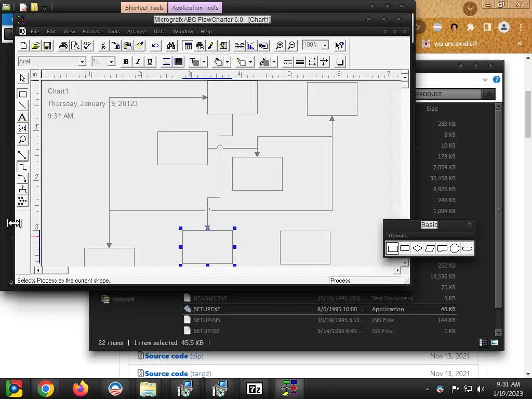Viewport: 532px width, 399px height.
Task: Select the curved connector line tool
Action: point(22,178)
